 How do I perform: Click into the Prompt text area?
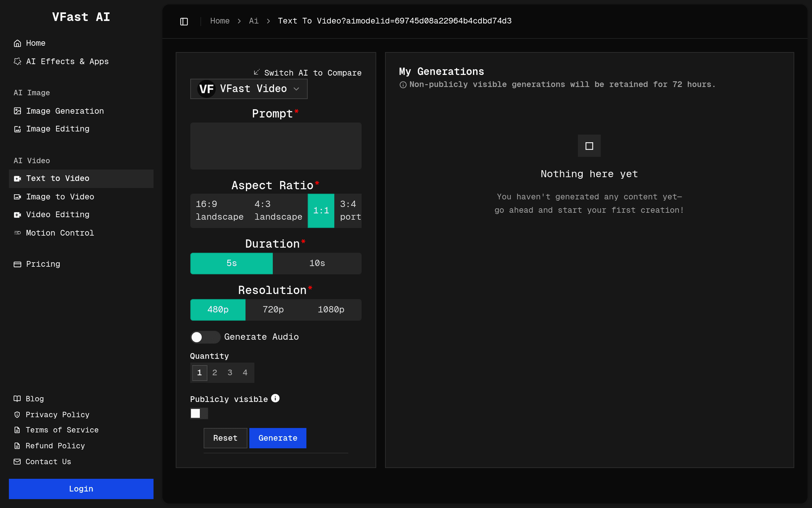click(x=276, y=146)
